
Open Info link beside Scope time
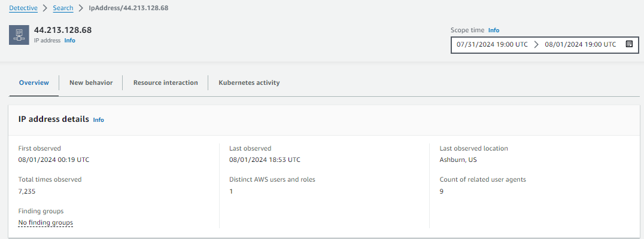[494, 30]
